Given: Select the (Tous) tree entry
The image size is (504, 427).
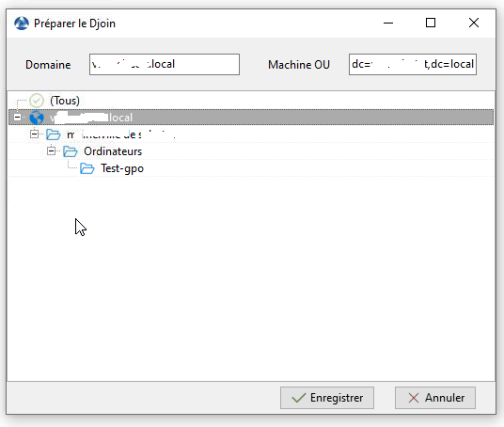Looking at the screenshot, I should pos(65,101).
